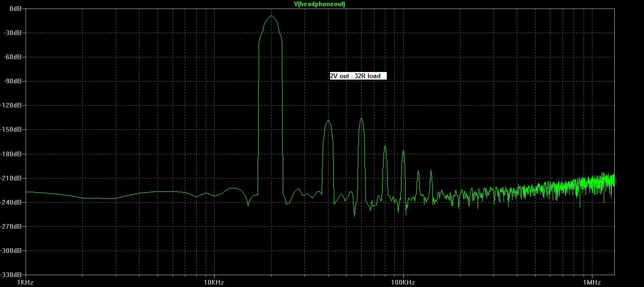Click the 100KHz frequency axis label
644x287 pixels.
coord(403,282)
